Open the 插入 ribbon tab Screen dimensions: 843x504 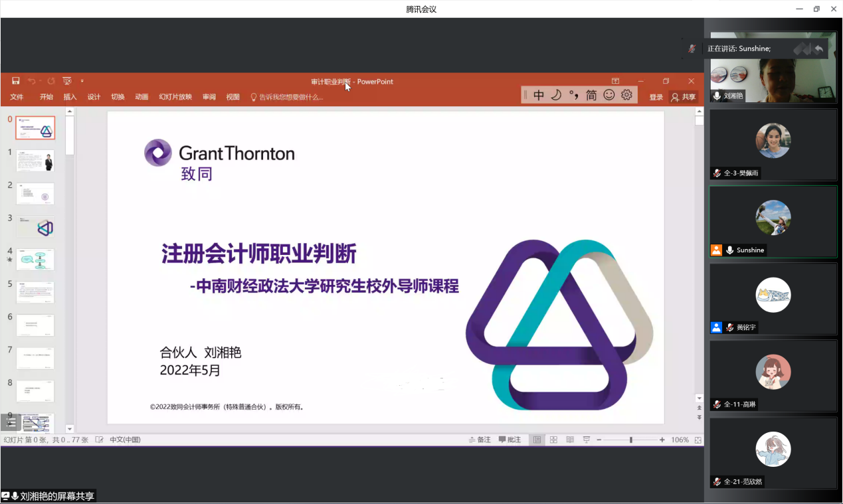point(70,97)
